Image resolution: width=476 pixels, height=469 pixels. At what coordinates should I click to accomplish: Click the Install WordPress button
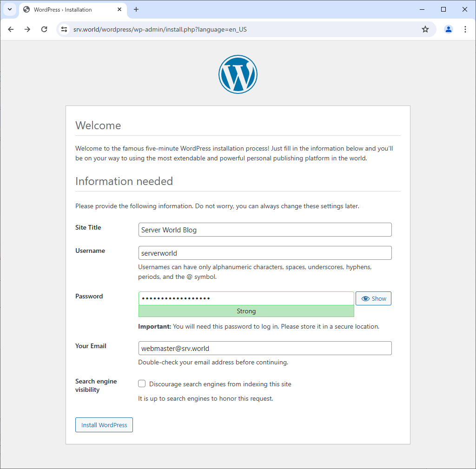tap(104, 425)
